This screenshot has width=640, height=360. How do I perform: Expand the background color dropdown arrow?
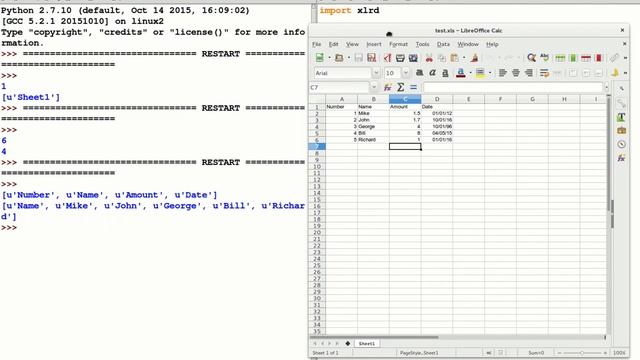point(490,73)
